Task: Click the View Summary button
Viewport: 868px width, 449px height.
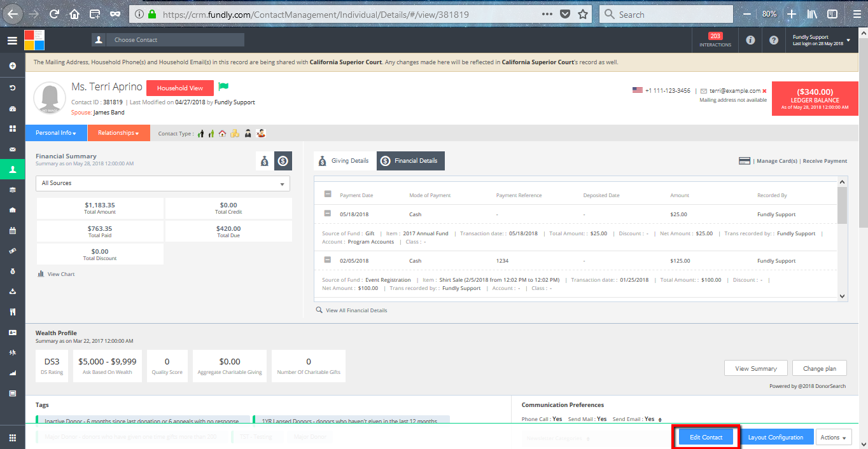Action: click(x=756, y=368)
